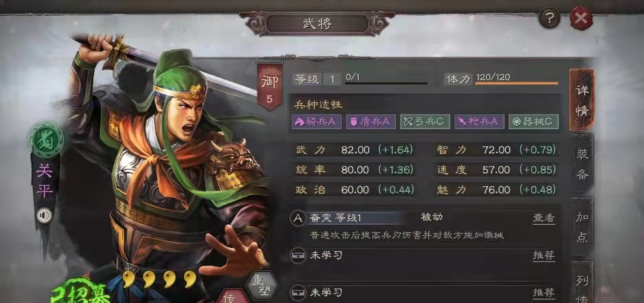The width and height of the screenshot is (644, 303).
Task: Play Guan Ping's voice with the speaker icon
Action: pos(43,215)
